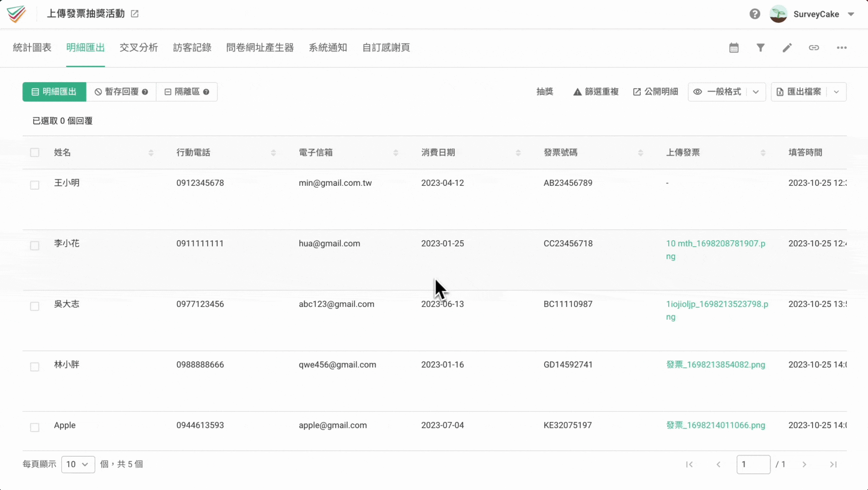Select the 明細匯出 tab
Image resolution: width=868 pixels, height=490 pixels.
(86, 48)
